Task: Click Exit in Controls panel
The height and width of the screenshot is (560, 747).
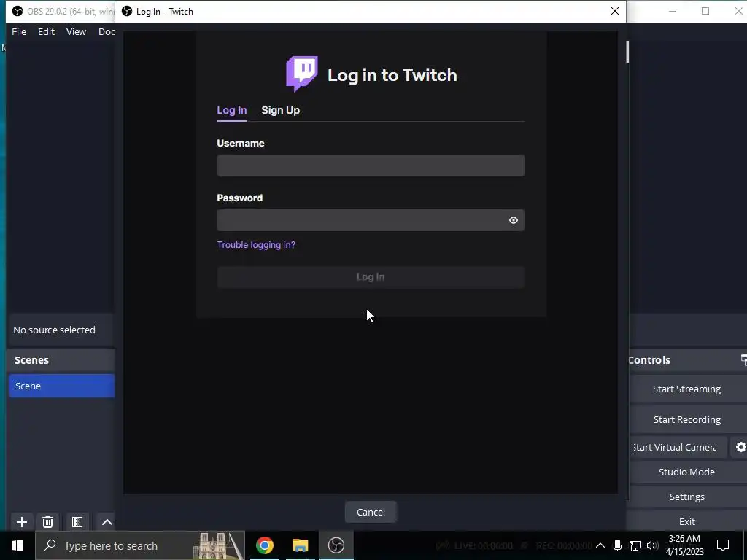Action: (x=686, y=521)
